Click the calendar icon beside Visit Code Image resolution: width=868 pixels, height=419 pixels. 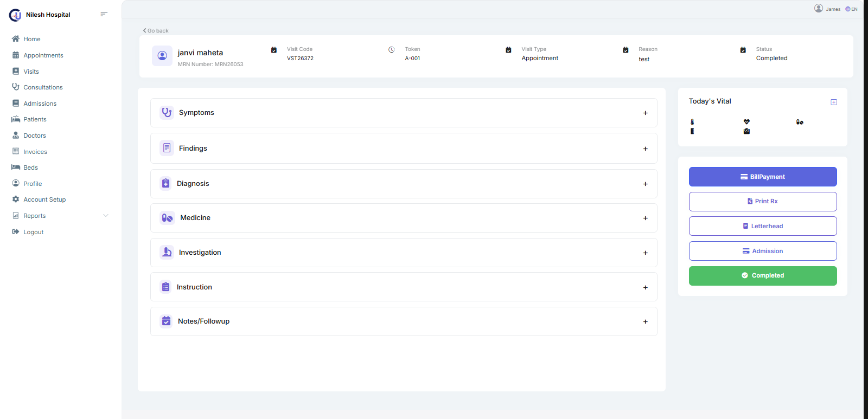tap(274, 50)
